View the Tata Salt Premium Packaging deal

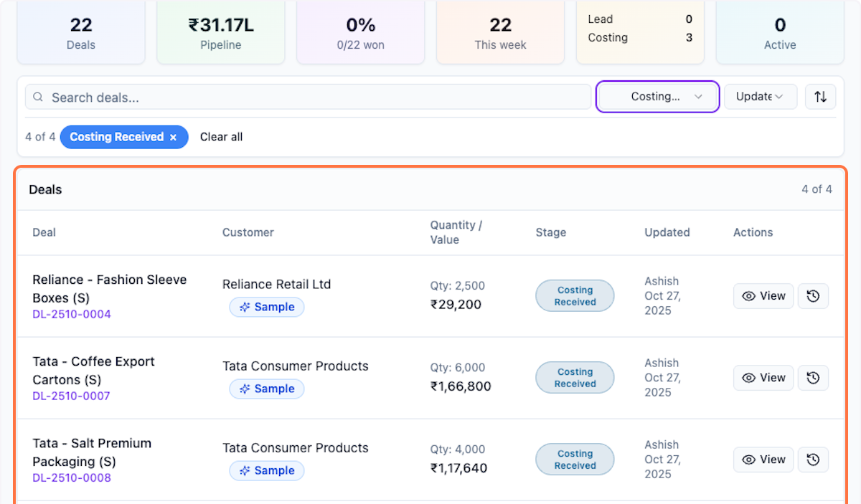pos(763,460)
